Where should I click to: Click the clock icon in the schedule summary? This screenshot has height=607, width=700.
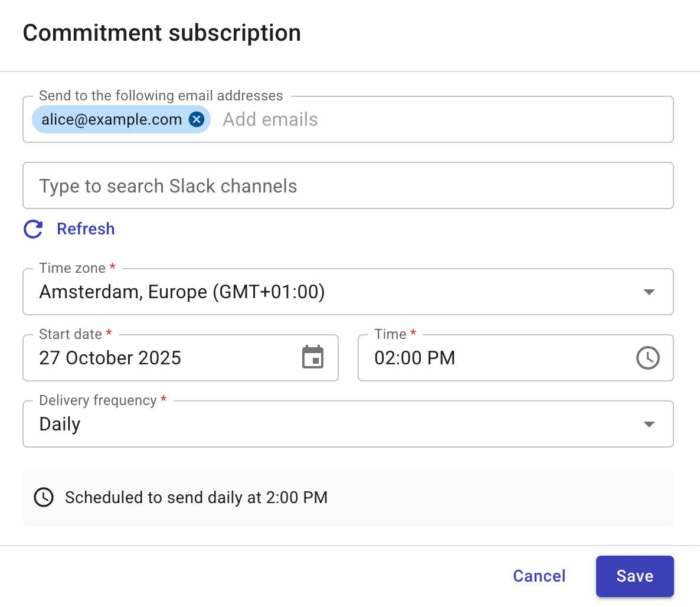coord(44,498)
